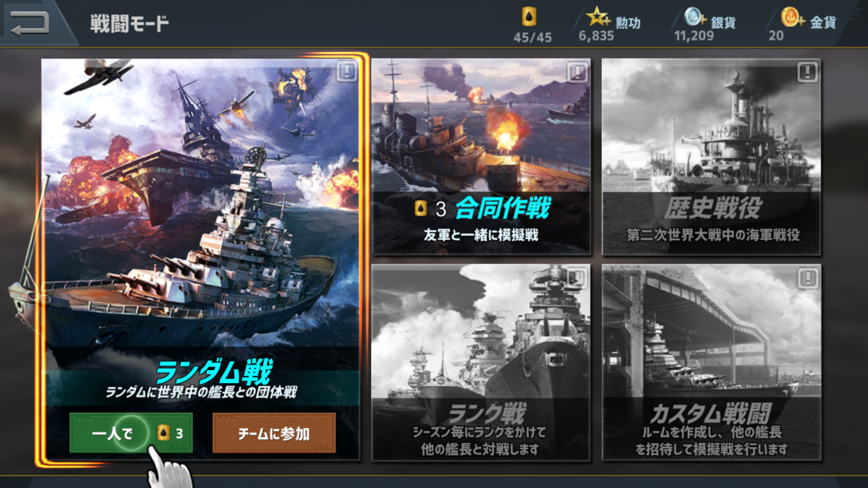This screenshot has width=868, height=488.
Task: Select the ランク戦 mode card
Action: coord(481,362)
